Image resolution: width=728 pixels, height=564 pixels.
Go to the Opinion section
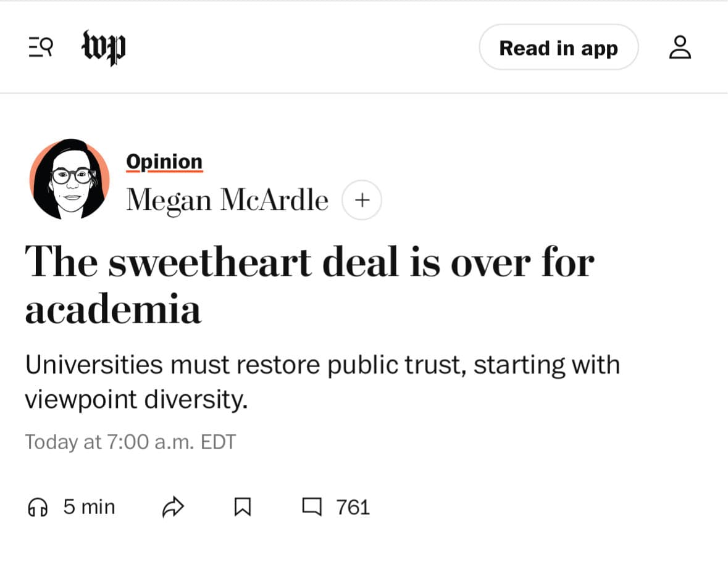[164, 161]
